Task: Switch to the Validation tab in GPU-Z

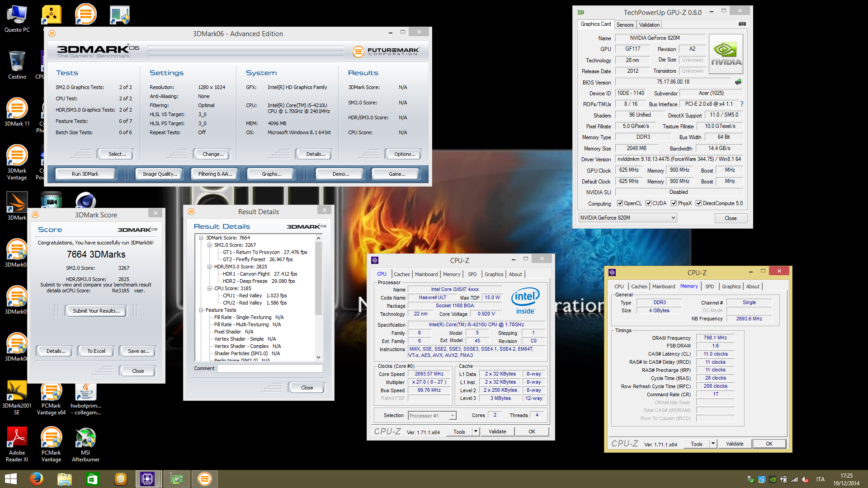Action: tap(649, 25)
